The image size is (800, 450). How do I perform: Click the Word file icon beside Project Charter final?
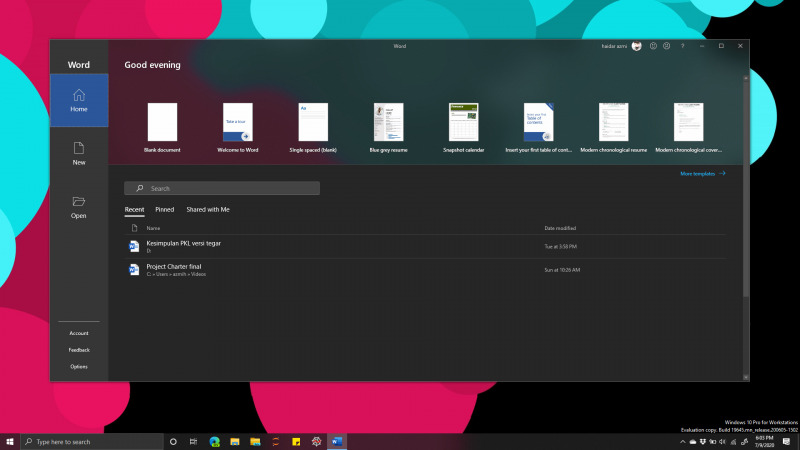tap(134, 270)
